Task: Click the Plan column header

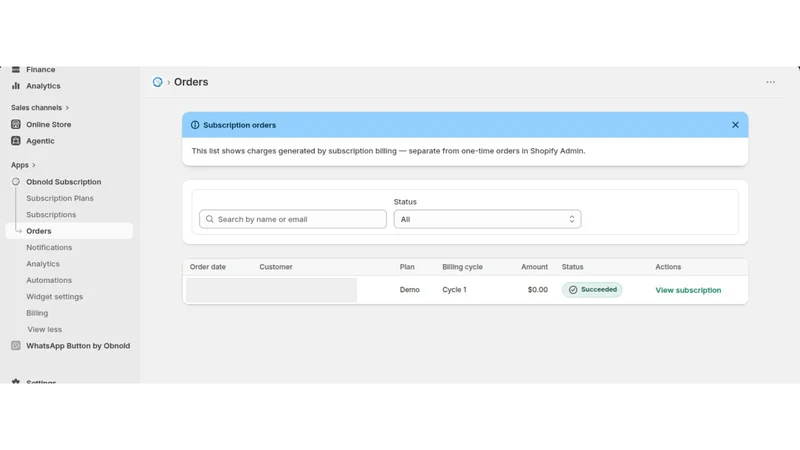Action: tap(407, 267)
